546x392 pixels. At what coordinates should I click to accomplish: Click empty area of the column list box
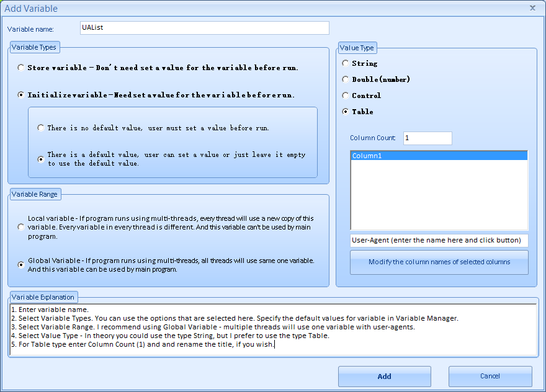438,198
